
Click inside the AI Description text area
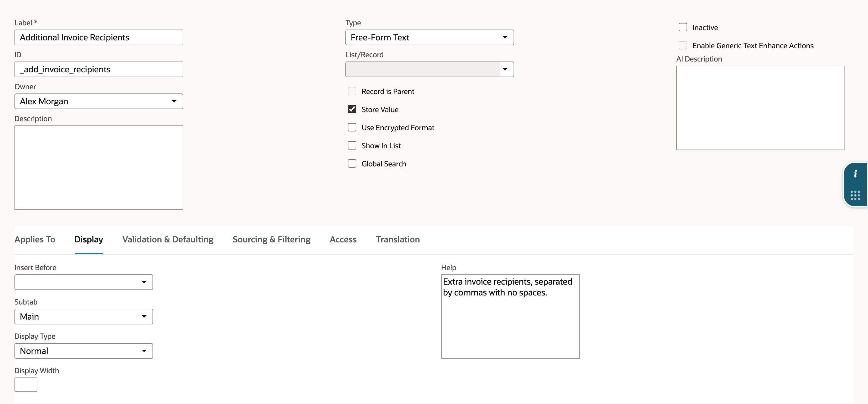coord(760,108)
